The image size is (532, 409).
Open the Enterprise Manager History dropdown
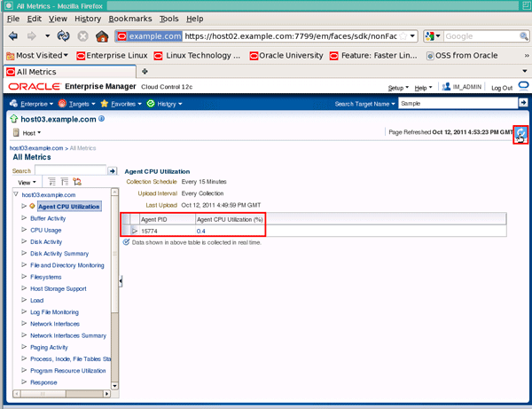(x=164, y=104)
